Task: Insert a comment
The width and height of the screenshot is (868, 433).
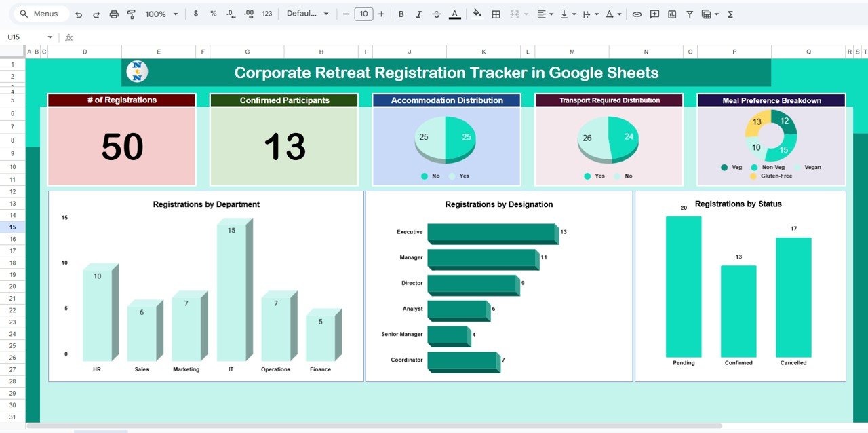Action: click(654, 14)
